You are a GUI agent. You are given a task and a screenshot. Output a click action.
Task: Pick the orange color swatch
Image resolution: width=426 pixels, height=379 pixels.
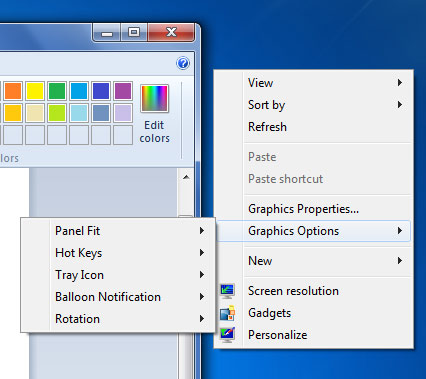point(13,91)
